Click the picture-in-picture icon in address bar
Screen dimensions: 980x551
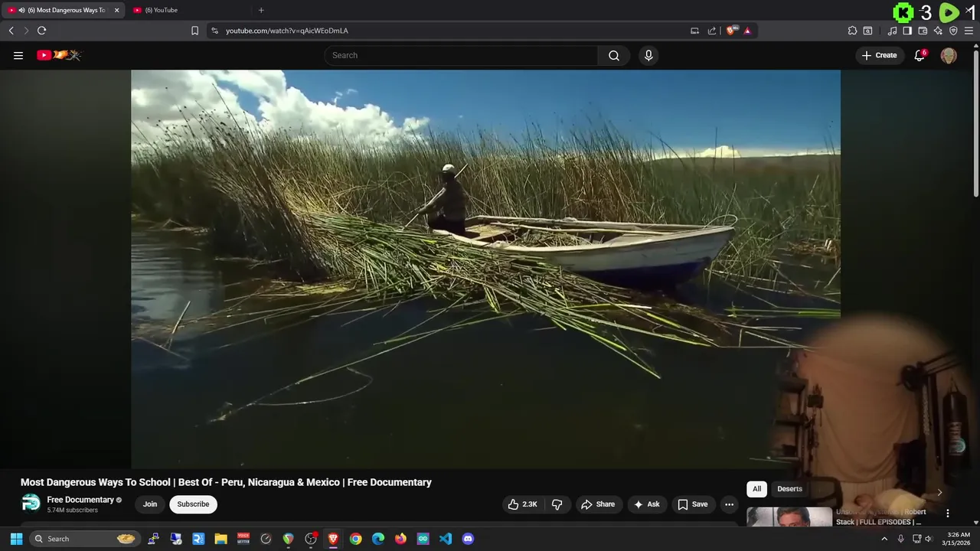[x=694, y=31]
